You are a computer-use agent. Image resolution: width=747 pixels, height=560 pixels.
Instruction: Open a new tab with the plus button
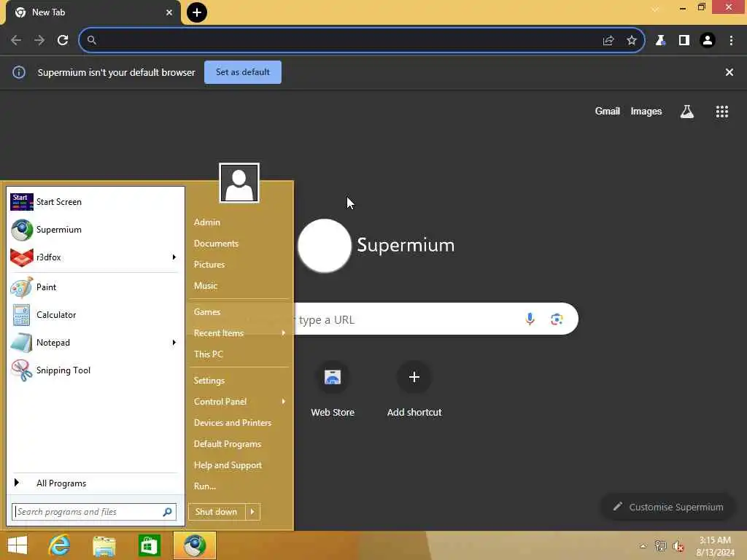pos(197,12)
